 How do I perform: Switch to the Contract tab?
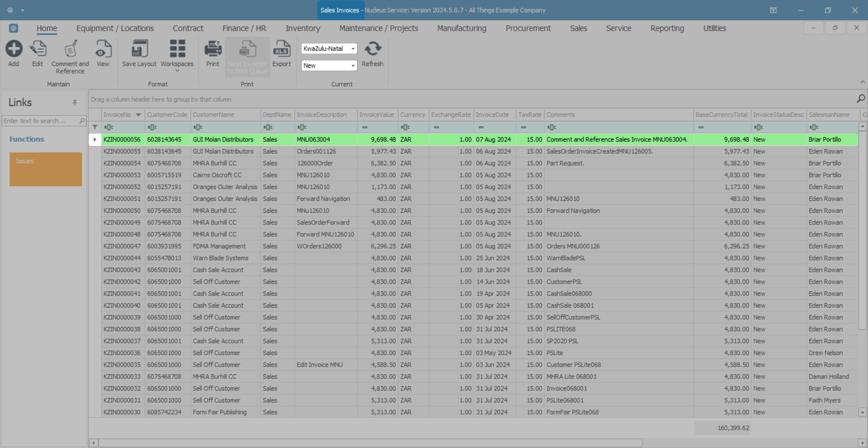coord(188,28)
